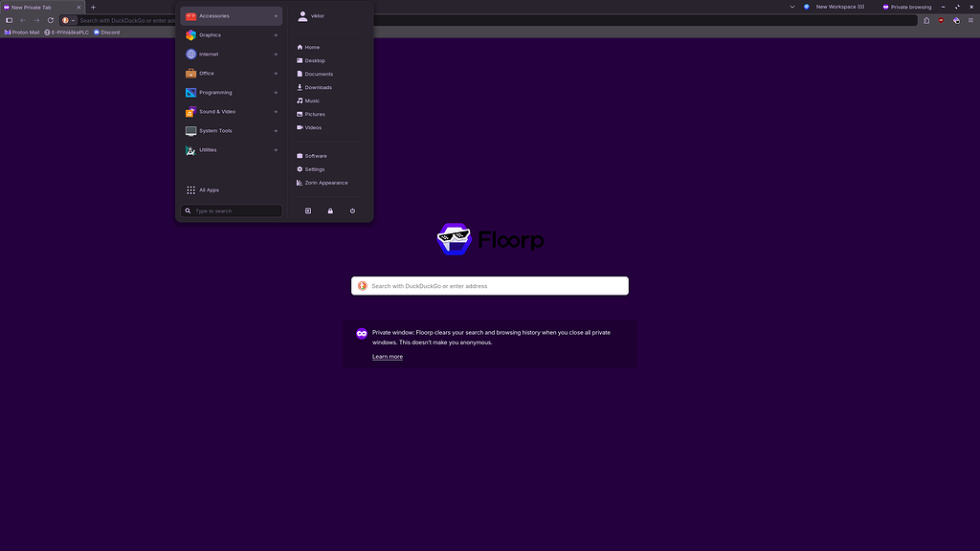Open Proton Mail bookmark

click(x=22, y=33)
